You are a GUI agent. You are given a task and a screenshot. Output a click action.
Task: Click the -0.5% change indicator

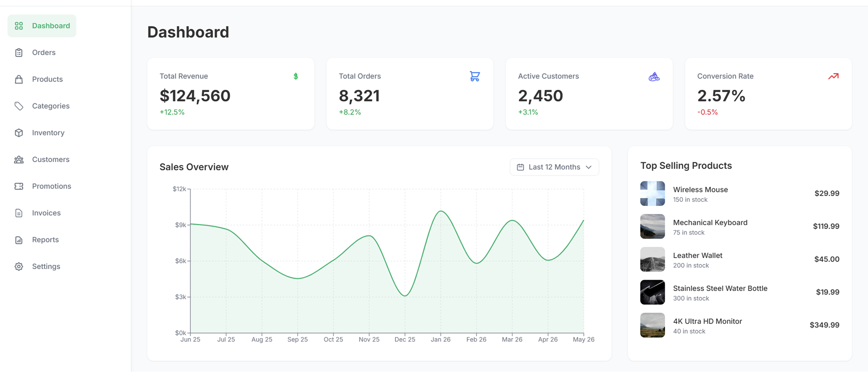point(707,112)
